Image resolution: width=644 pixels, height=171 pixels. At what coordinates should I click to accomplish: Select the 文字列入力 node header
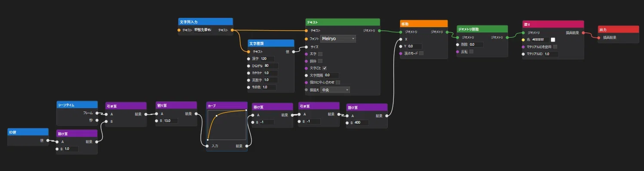(x=205, y=22)
